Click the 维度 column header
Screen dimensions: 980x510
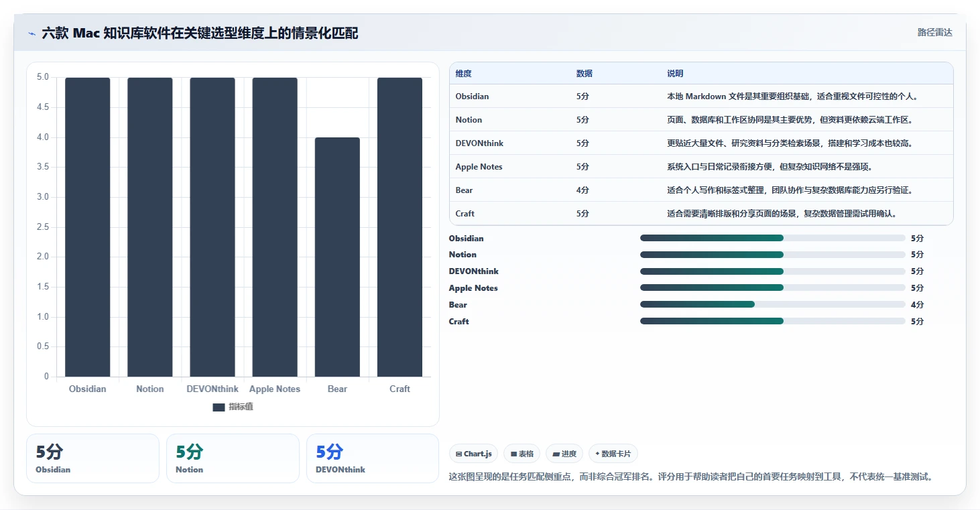(464, 74)
